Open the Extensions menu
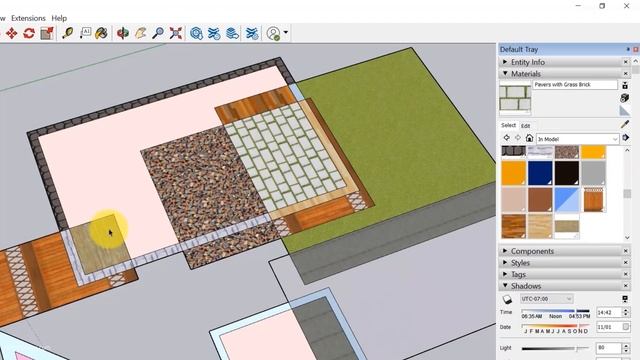The height and width of the screenshot is (360, 640). [x=28, y=18]
